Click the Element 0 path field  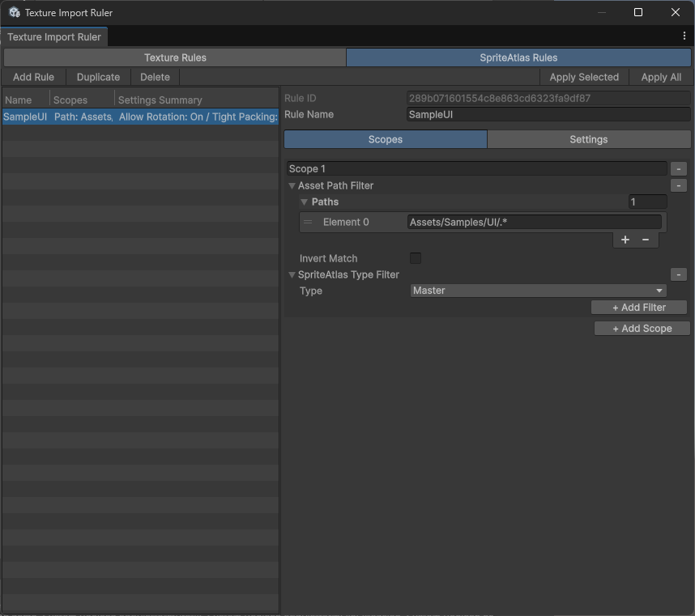click(534, 222)
